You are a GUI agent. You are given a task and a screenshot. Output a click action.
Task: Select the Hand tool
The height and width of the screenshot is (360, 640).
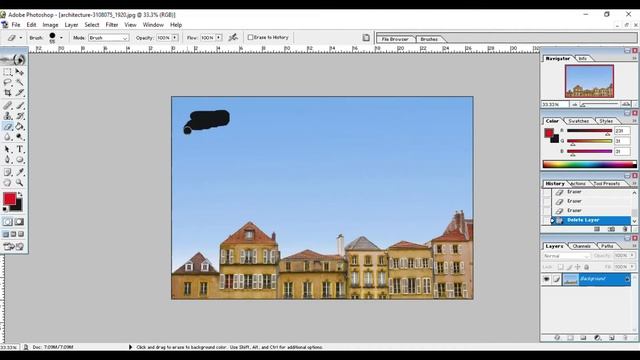(x=7, y=183)
